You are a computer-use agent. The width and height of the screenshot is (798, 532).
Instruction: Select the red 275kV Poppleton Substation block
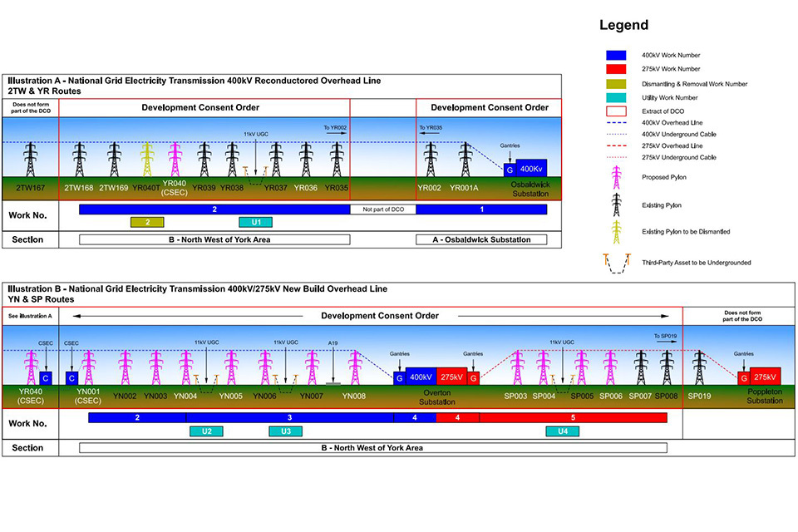[x=765, y=376]
